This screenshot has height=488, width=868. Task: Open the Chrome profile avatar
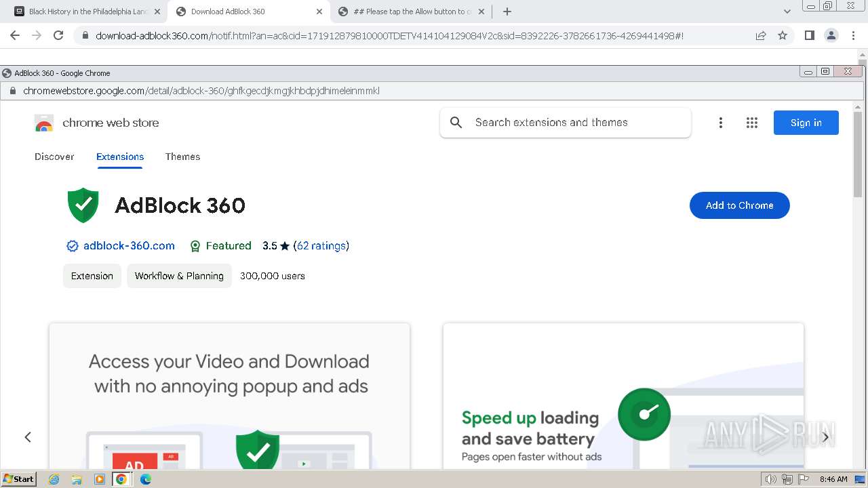click(x=831, y=35)
